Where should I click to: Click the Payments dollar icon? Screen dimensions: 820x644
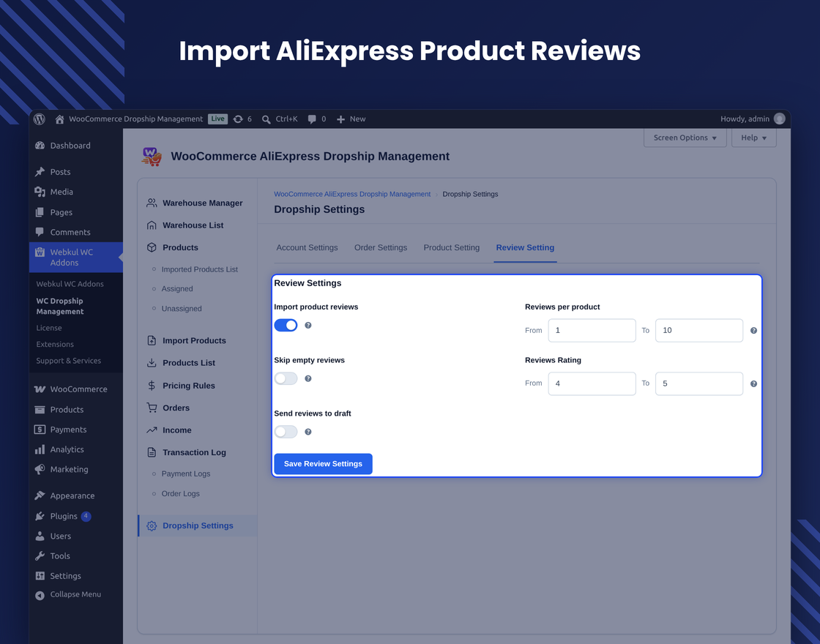pyautogui.click(x=40, y=430)
